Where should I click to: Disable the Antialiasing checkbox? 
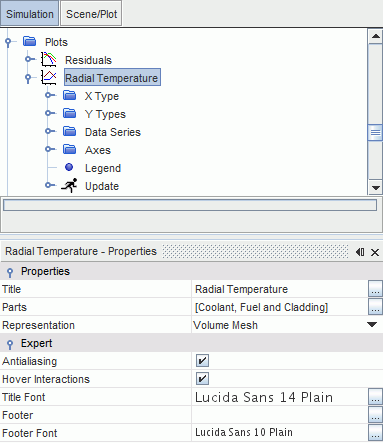click(x=202, y=361)
